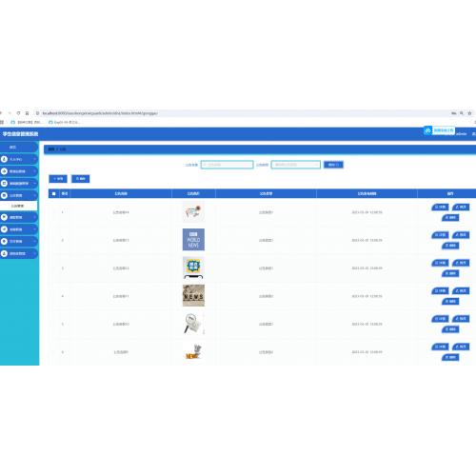Select the highlighted white submenu item in sidebar
The image size is (476, 476).
[18, 206]
